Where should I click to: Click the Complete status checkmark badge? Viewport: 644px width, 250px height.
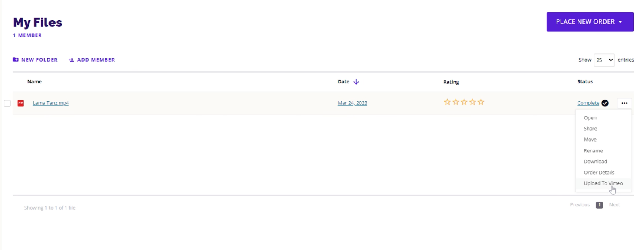pos(605,103)
